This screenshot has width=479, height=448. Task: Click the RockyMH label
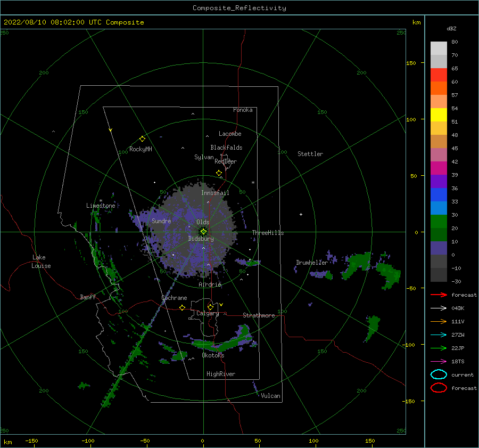click(x=141, y=149)
